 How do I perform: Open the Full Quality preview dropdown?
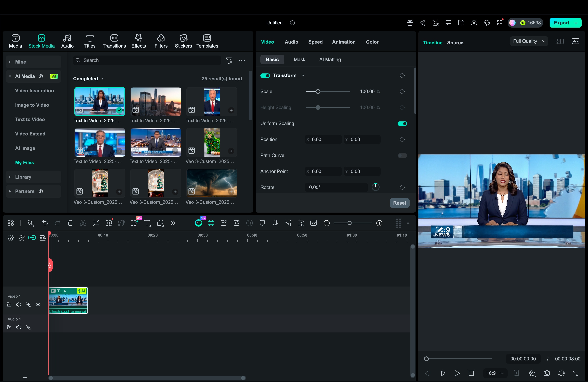[529, 41]
